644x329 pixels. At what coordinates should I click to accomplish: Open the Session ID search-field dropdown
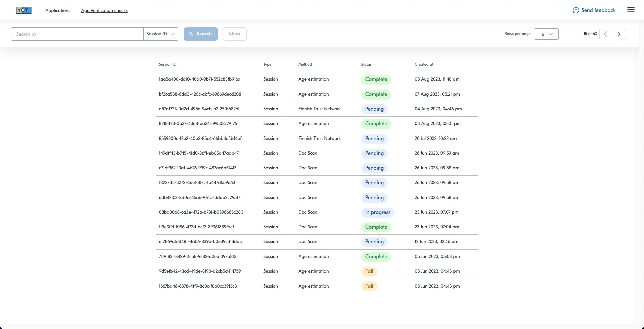point(160,34)
